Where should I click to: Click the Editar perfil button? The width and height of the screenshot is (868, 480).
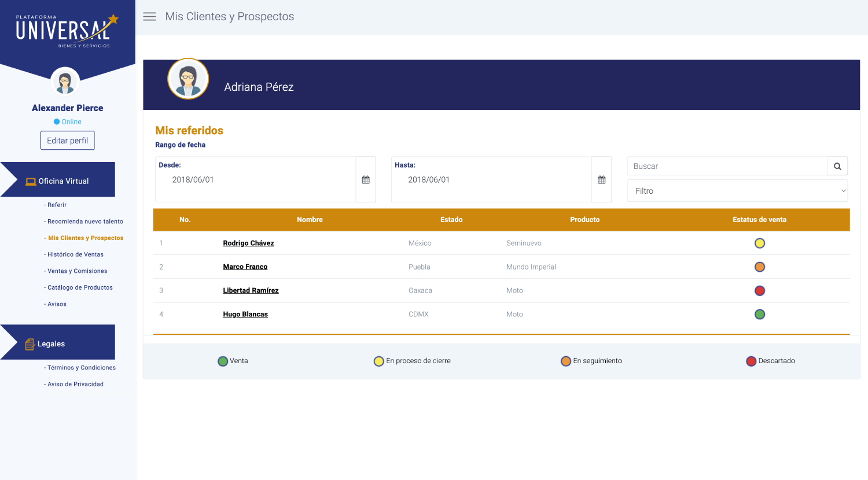pos(68,141)
